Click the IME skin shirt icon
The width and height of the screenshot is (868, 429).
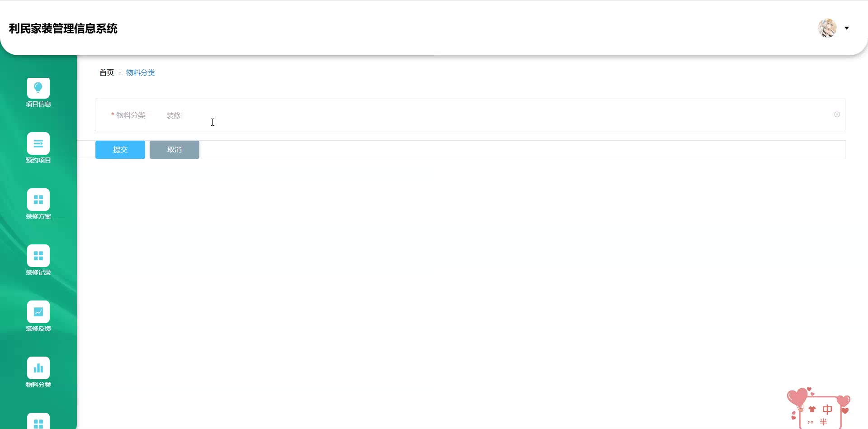pos(812,410)
